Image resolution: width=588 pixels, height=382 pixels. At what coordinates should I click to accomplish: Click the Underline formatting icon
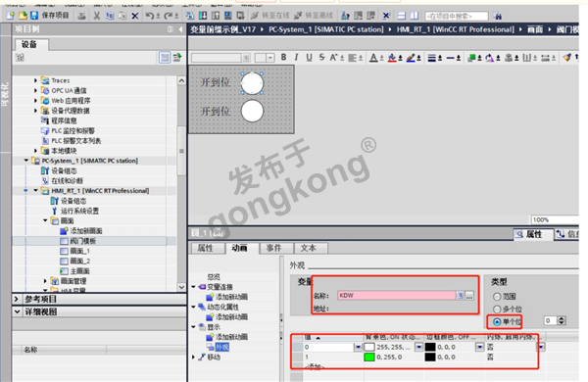(x=309, y=58)
